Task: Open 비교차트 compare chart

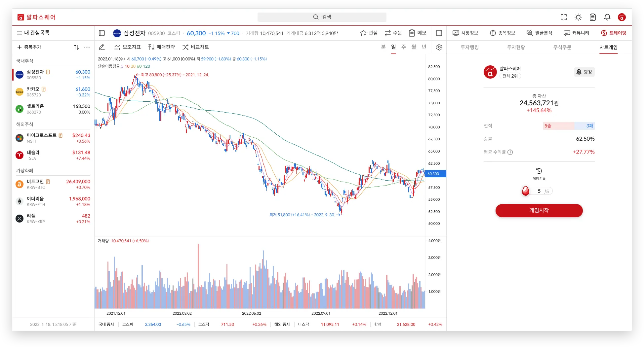Action: (196, 47)
